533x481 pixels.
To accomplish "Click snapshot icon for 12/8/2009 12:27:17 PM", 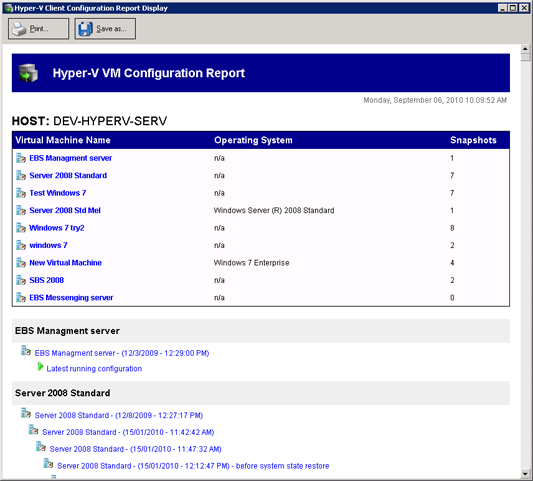I will coord(26,413).
